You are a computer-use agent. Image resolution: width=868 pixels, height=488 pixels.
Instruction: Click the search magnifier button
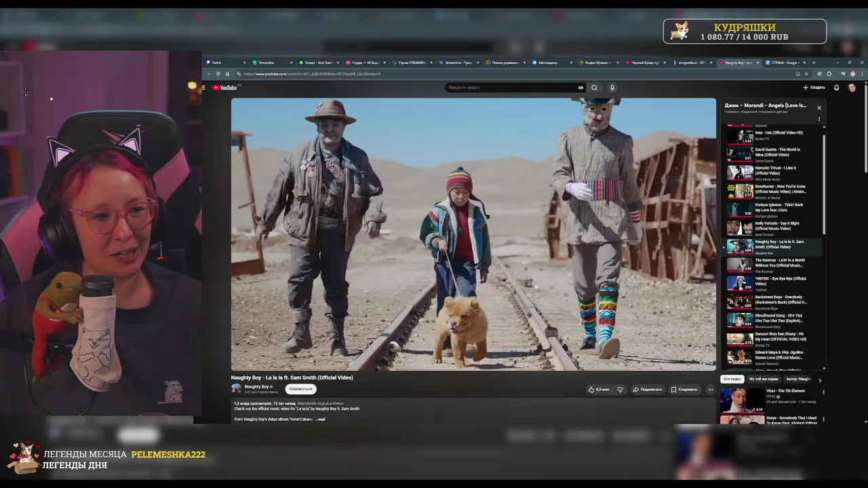[594, 87]
